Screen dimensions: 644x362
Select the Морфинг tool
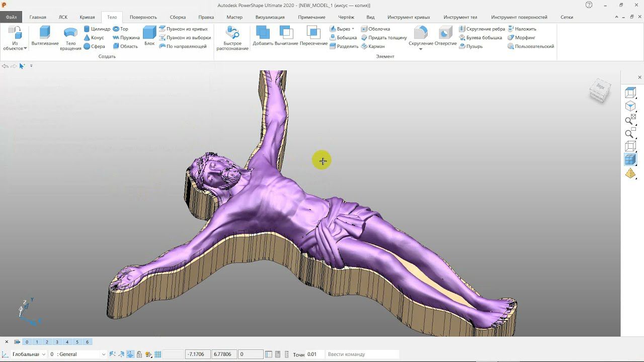(x=521, y=38)
